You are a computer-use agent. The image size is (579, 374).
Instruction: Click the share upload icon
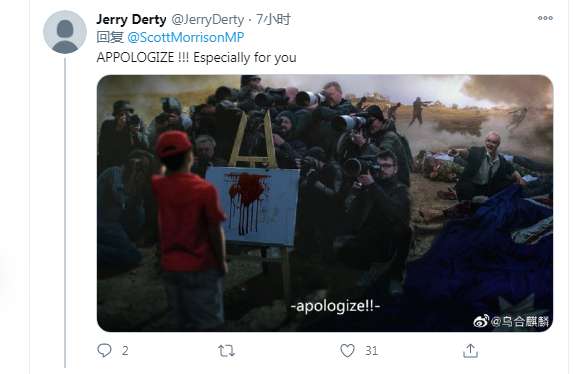[x=470, y=351]
